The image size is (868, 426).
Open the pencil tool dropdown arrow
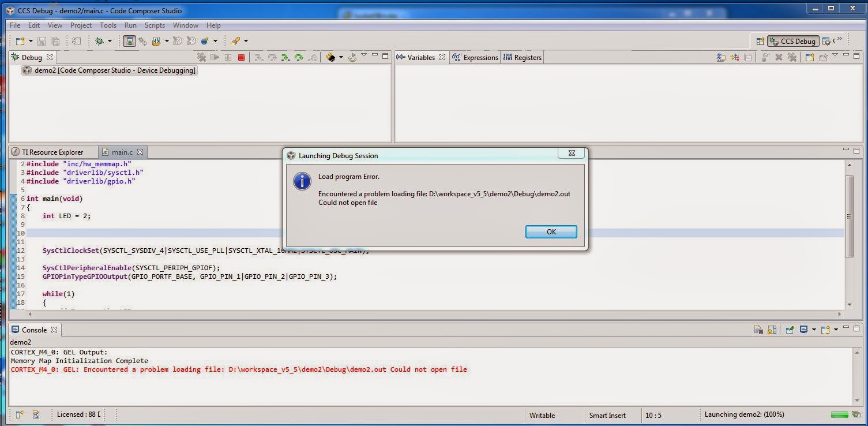(x=246, y=41)
